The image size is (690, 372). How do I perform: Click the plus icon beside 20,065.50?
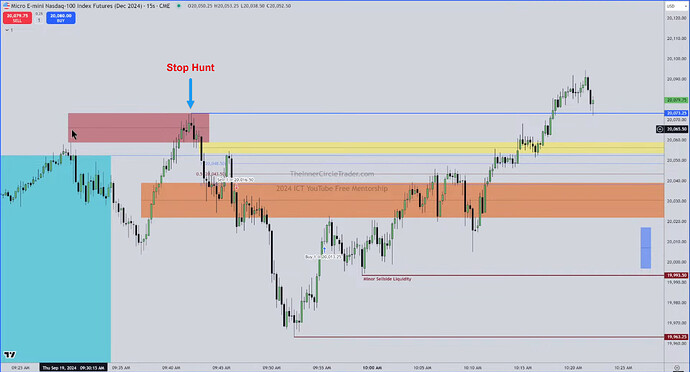coord(660,129)
